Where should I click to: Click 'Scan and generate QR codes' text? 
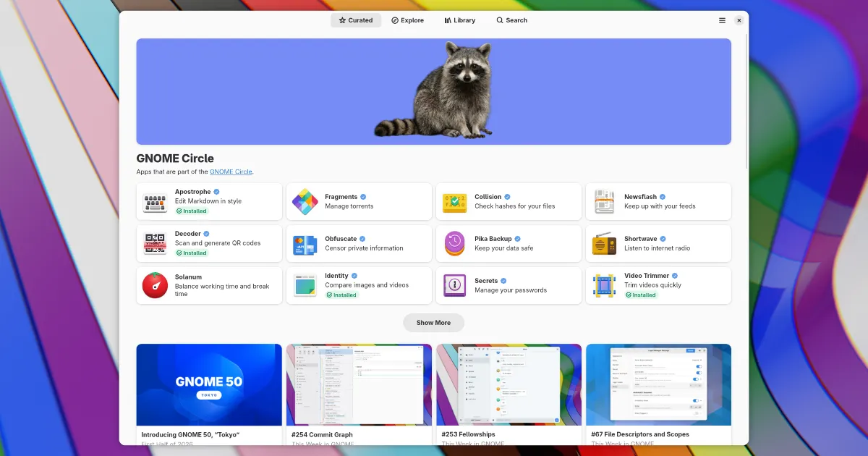218,243
